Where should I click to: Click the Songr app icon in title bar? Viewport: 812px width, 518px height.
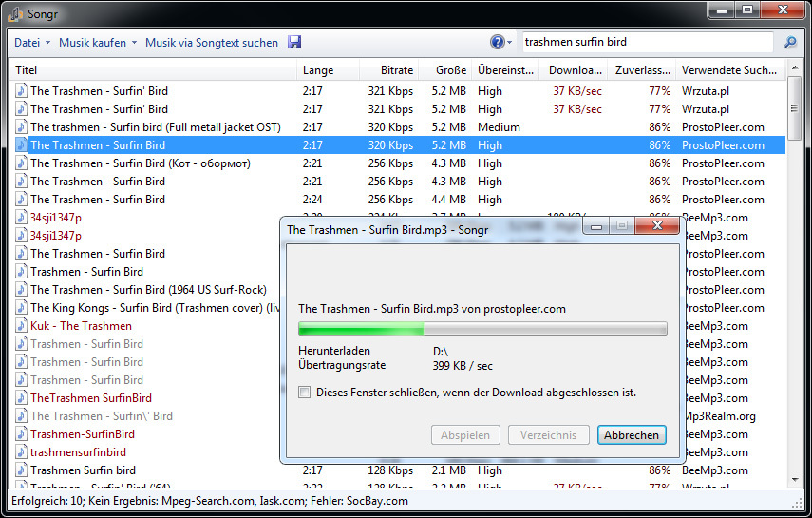click(x=15, y=14)
